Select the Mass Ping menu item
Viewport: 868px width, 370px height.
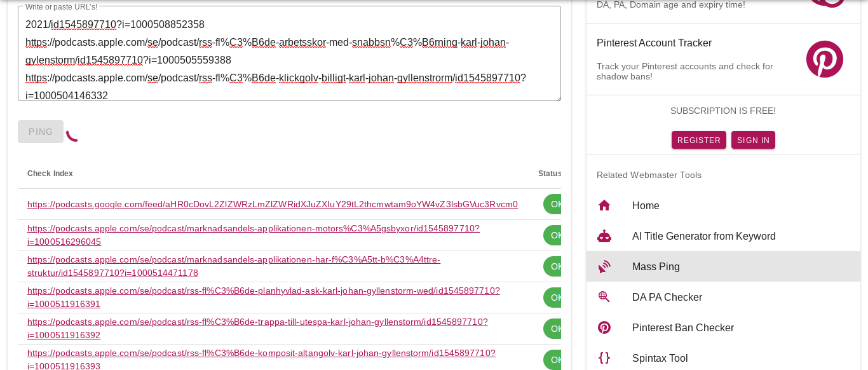723,266
